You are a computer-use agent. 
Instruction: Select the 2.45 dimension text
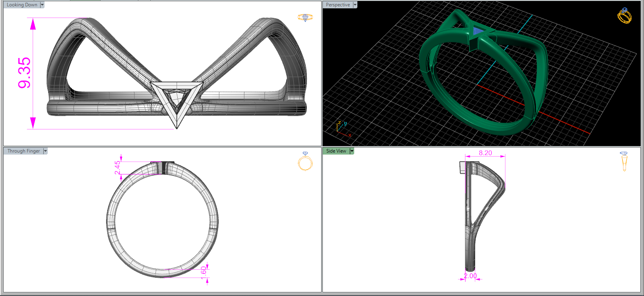pos(117,168)
